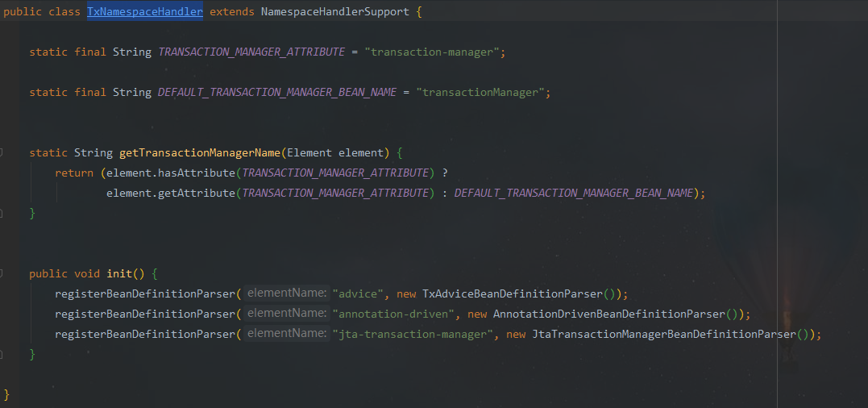Click DEFAULT_TRANSACTION_MANAGER_BEAN_NAME in return statement
The image size is (868, 408).
pyautogui.click(x=574, y=194)
